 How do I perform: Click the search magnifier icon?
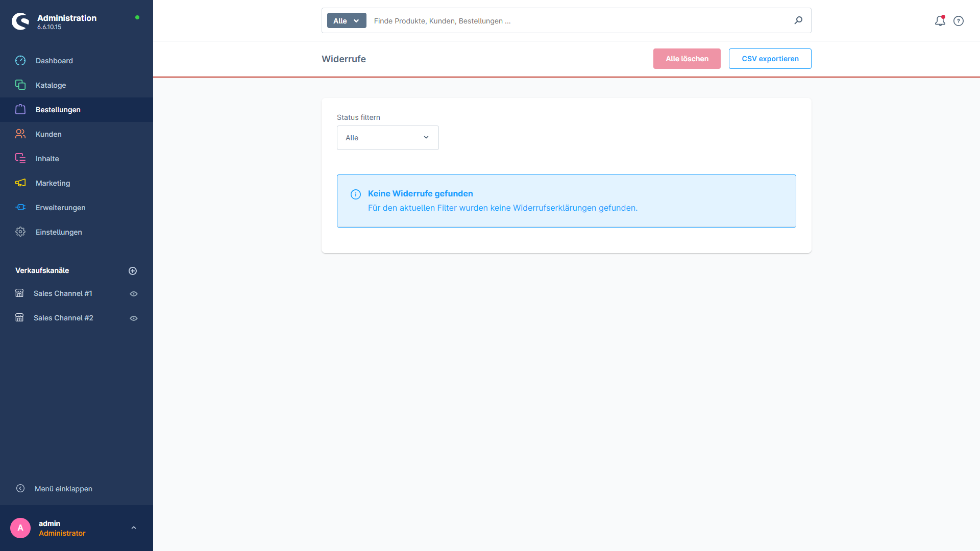click(798, 20)
